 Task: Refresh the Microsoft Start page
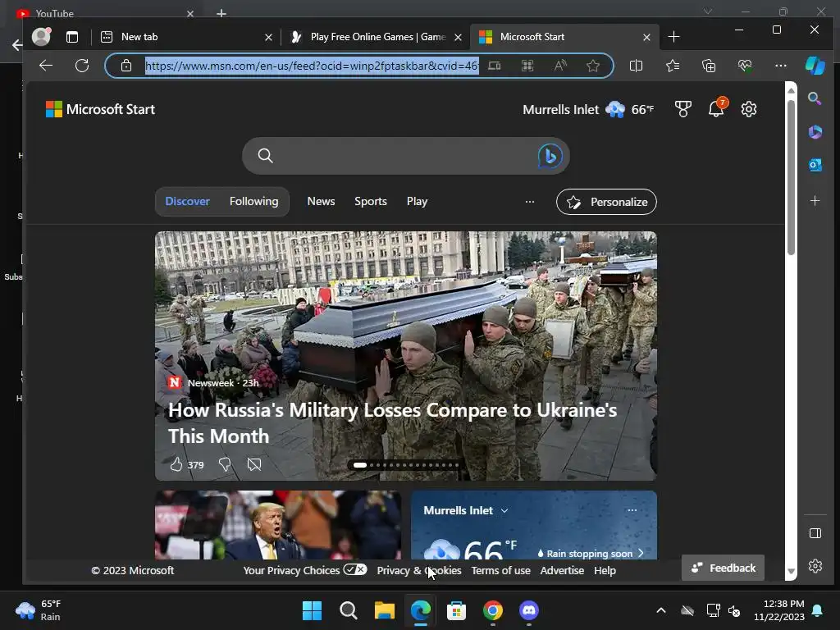point(82,66)
